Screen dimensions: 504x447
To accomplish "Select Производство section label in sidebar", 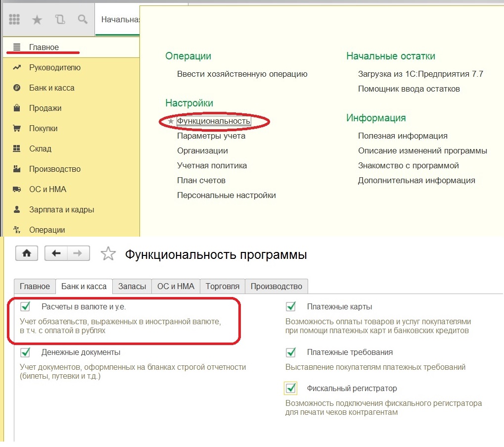I will (55, 169).
